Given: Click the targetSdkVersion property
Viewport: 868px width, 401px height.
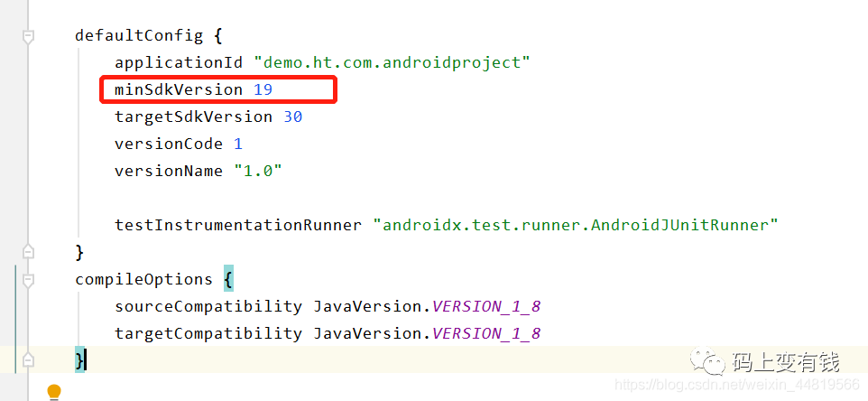Looking at the screenshot, I should 194,117.
